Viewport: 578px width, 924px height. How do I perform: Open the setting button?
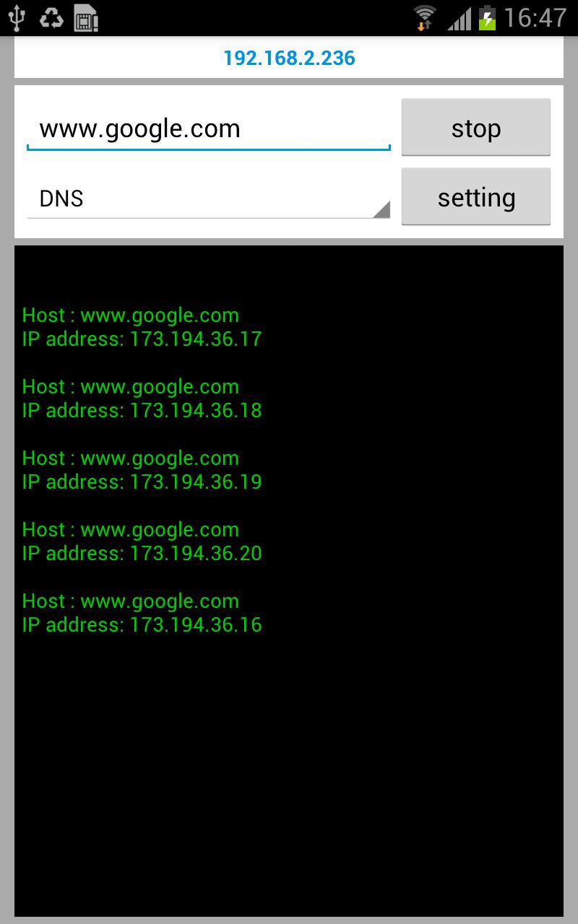pos(475,197)
